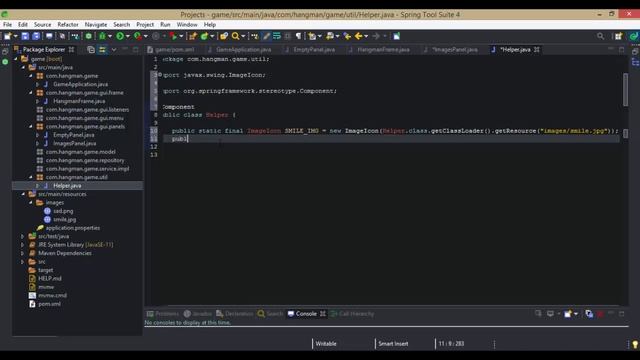Open Back history dropdown arrow
640x360 pixels.
(366, 36)
